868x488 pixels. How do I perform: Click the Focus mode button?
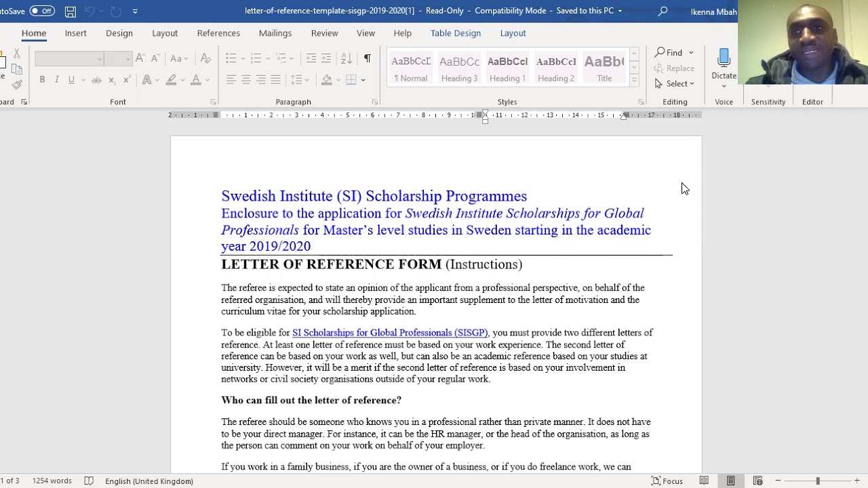667,481
